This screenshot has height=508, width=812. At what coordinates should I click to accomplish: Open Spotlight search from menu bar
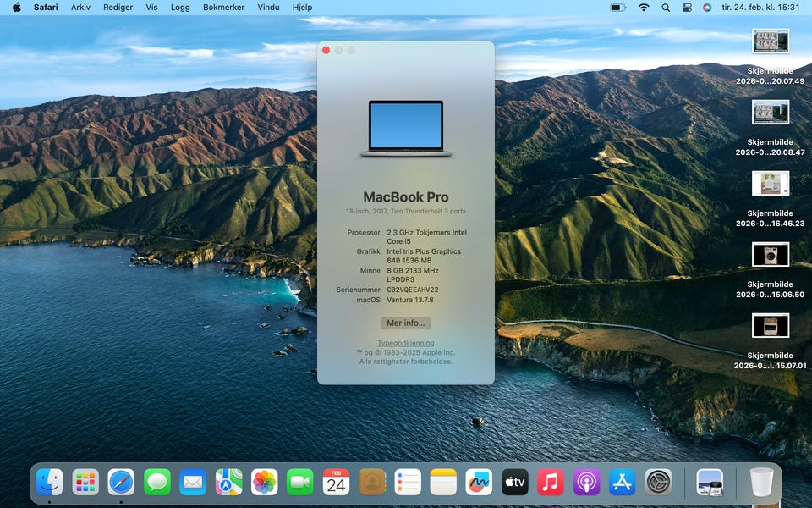pos(666,7)
